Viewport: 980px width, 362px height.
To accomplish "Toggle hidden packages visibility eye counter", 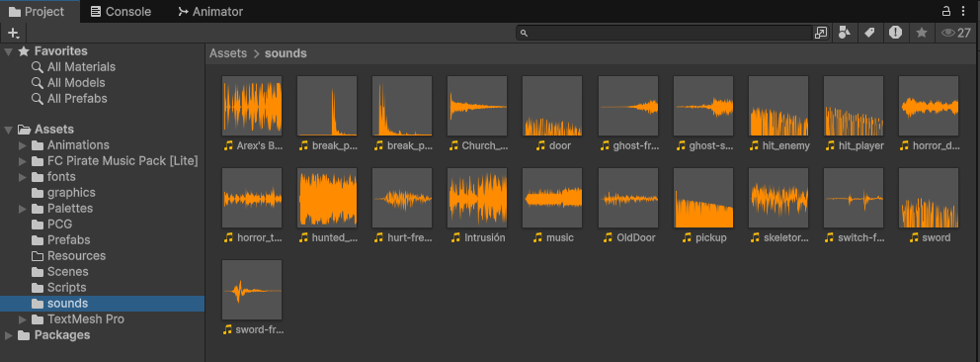I will (x=956, y=34).
